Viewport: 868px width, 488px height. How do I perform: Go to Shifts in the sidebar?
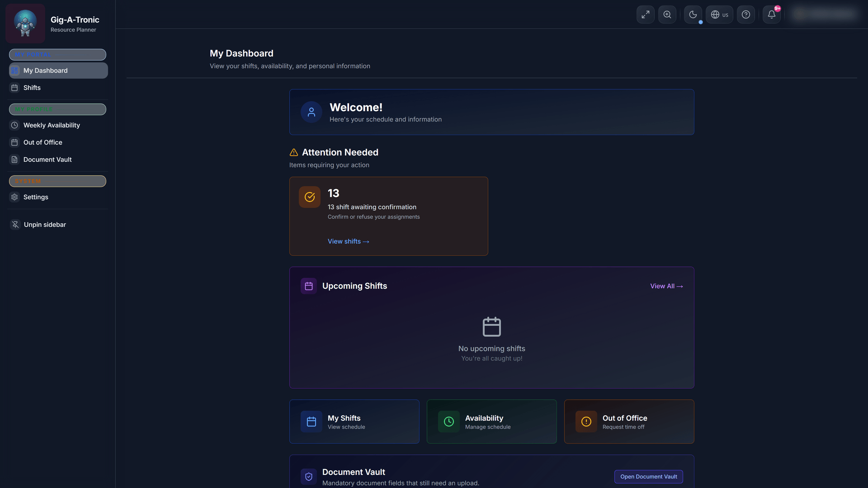point(58,88)
